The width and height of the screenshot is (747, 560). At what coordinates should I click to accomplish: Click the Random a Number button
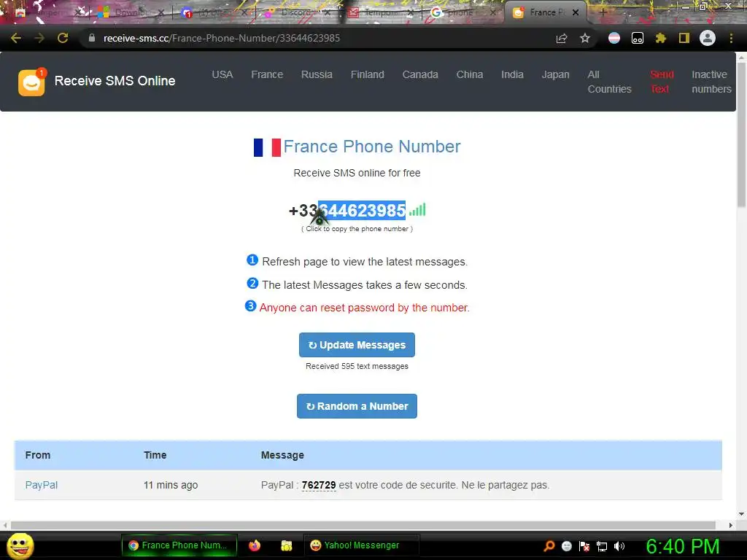tap(357, 406)
